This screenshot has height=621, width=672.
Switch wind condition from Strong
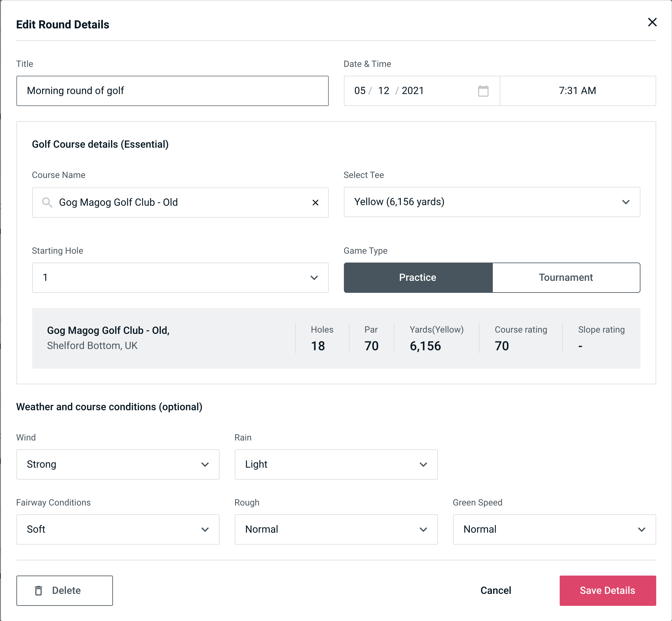pyautogui.click(x=118, y=464)
